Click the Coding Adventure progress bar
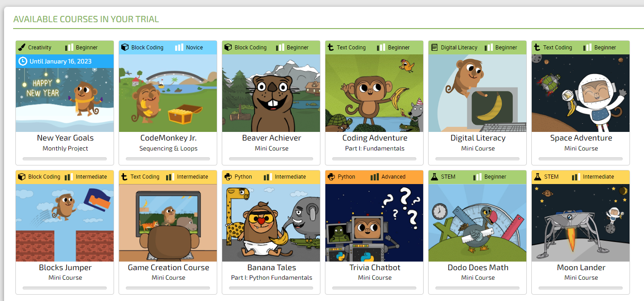 point(374,159)
